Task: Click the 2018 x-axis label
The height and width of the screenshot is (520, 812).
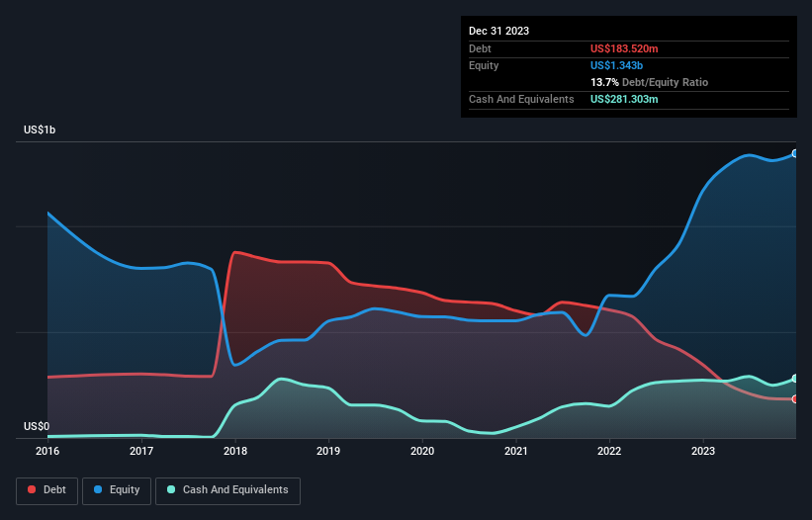Action: coord(235,451)
